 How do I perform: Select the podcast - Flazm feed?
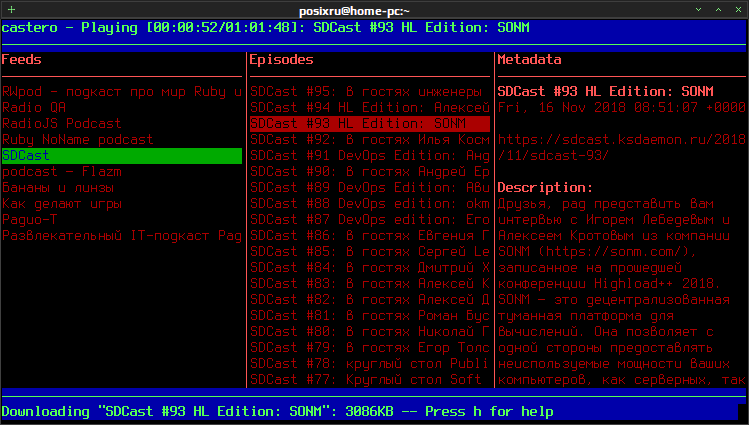coord(122,171)
